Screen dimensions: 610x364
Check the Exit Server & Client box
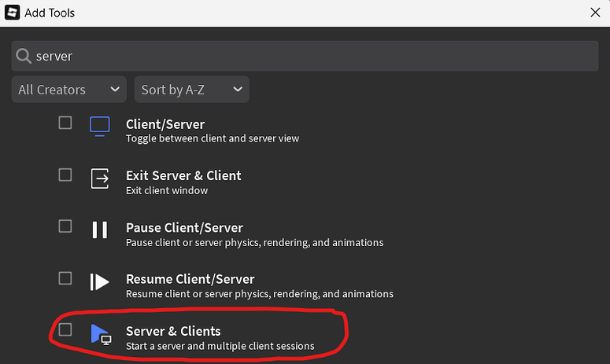pos(65,175)
